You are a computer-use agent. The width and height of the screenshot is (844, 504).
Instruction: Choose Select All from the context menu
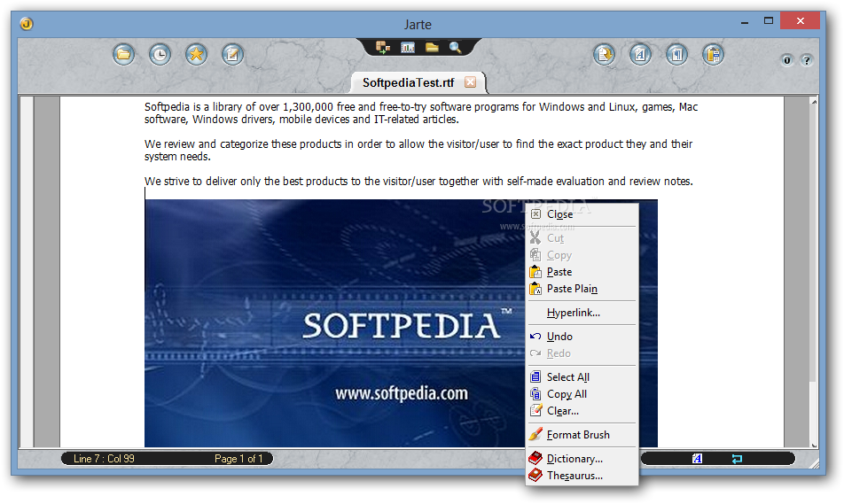coord(582,377)
